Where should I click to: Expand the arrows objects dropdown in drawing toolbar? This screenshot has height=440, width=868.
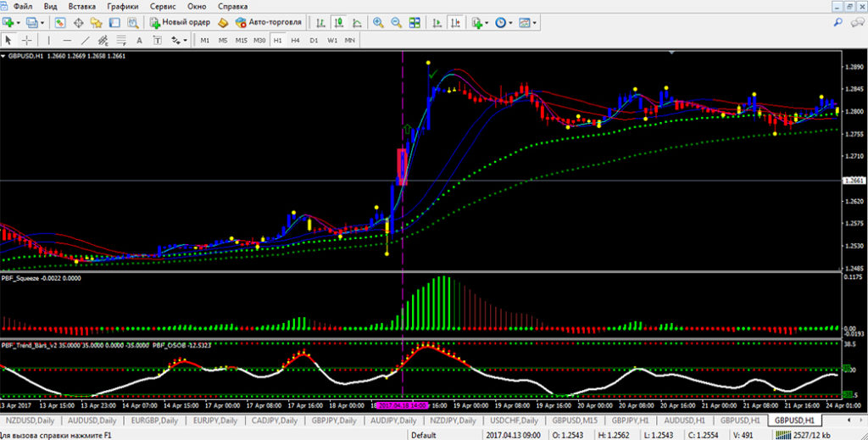[x=185, y=41]
